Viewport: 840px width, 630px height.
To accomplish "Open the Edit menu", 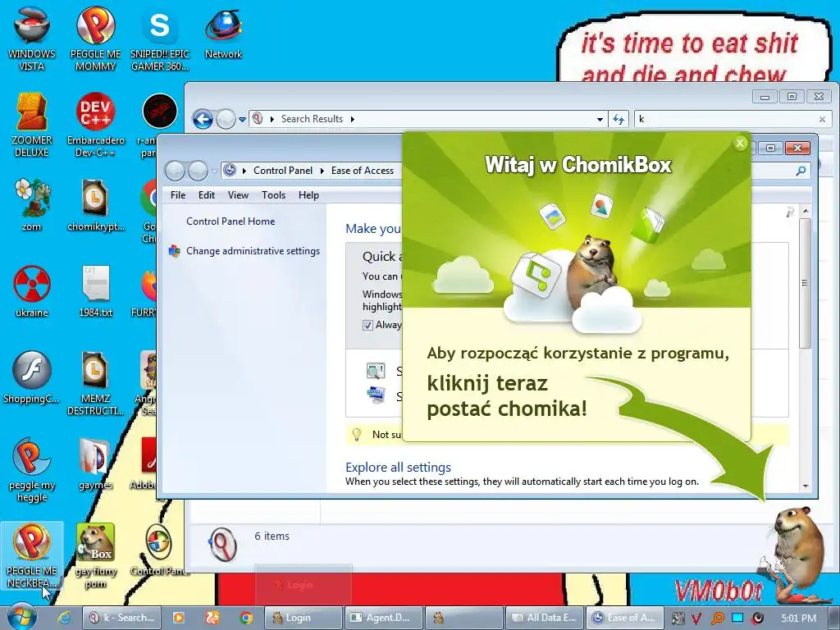I will 206,195.
